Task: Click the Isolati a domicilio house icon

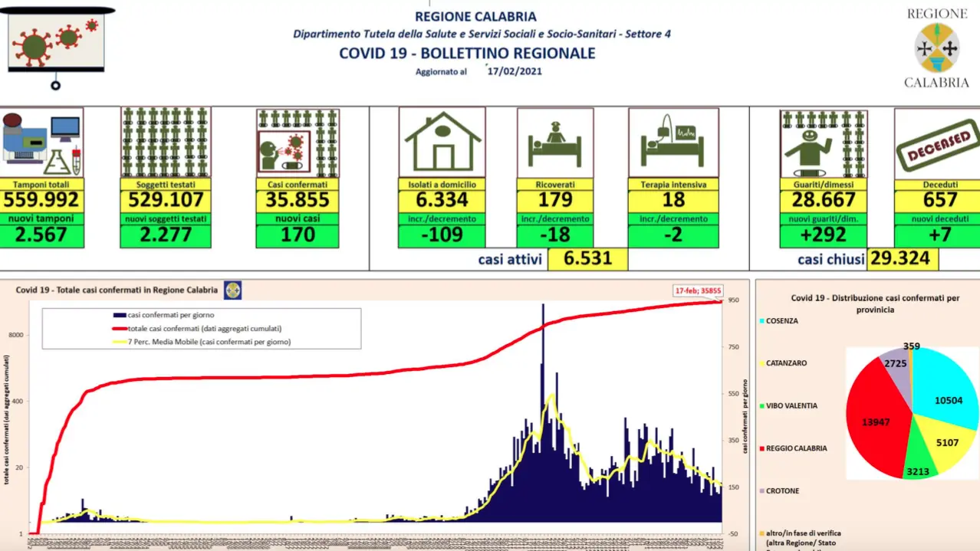Action: tap(442, 143)
